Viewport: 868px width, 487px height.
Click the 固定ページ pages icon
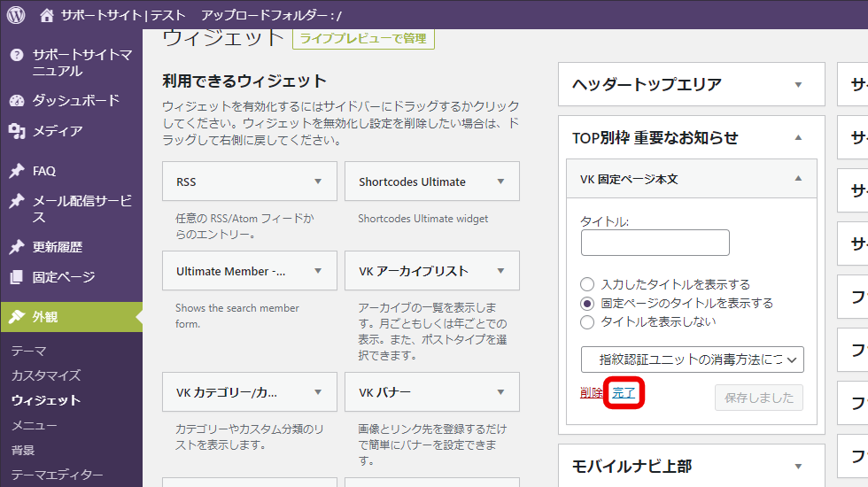coord(17,277)
